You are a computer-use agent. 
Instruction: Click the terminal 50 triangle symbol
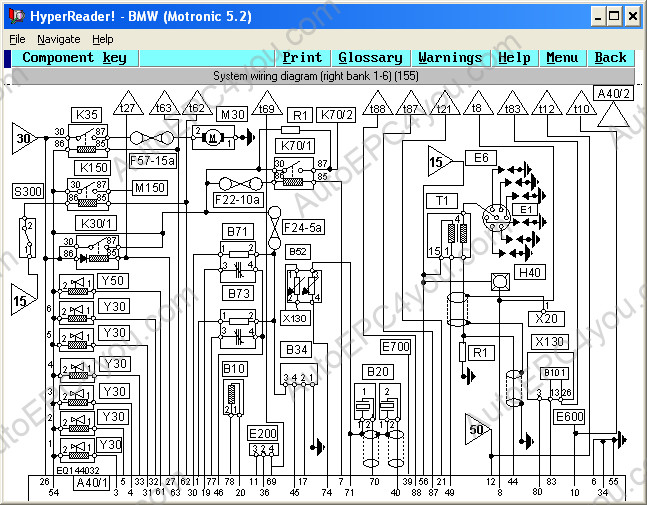pyautogui.click(x=476, y=429)
